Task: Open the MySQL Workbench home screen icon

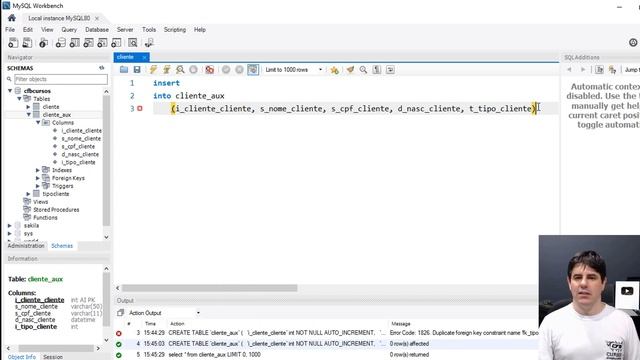Action: 11,18
